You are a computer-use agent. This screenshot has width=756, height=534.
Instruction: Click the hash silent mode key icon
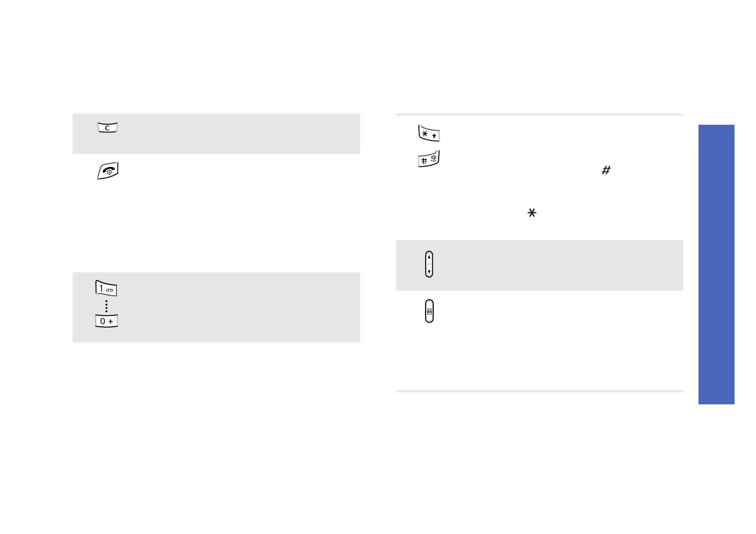coord(429,159)
